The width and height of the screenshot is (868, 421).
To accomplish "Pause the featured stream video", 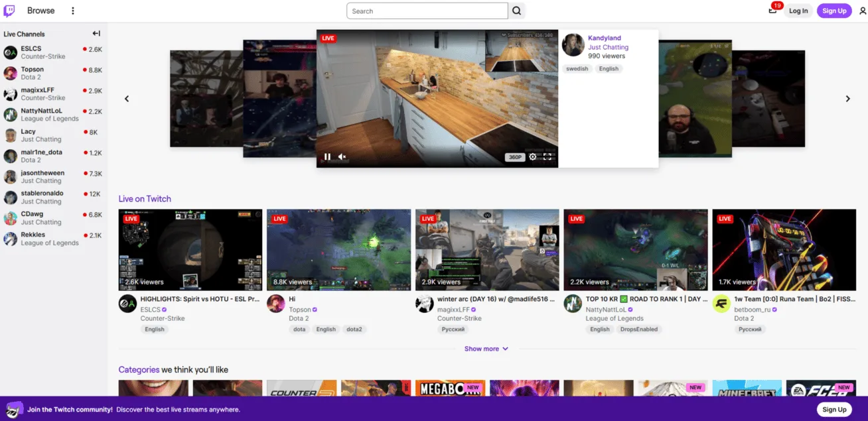I will (327, 157).
